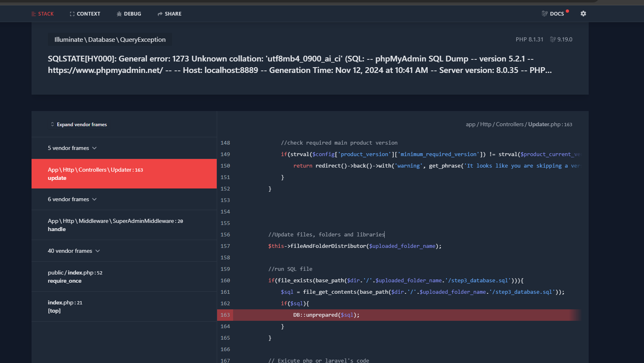Click the Laravel version icon beside 9.19.0
This screenshot has height=363, width=644.
pyautogui.click(x=553, y=39)
